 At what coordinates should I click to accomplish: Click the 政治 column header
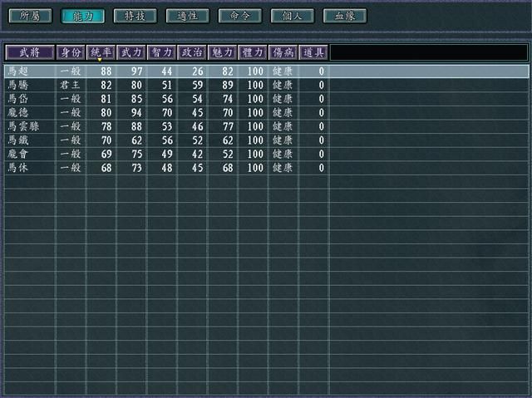(x=192, y=52)
